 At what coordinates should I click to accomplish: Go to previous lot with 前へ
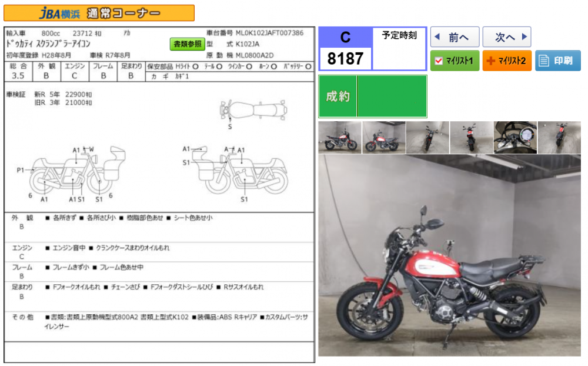455,37
